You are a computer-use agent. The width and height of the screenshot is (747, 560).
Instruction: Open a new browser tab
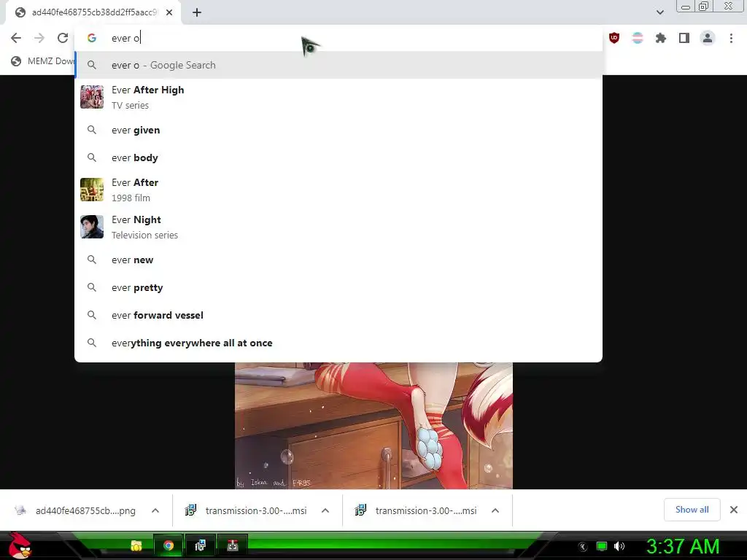197,13
